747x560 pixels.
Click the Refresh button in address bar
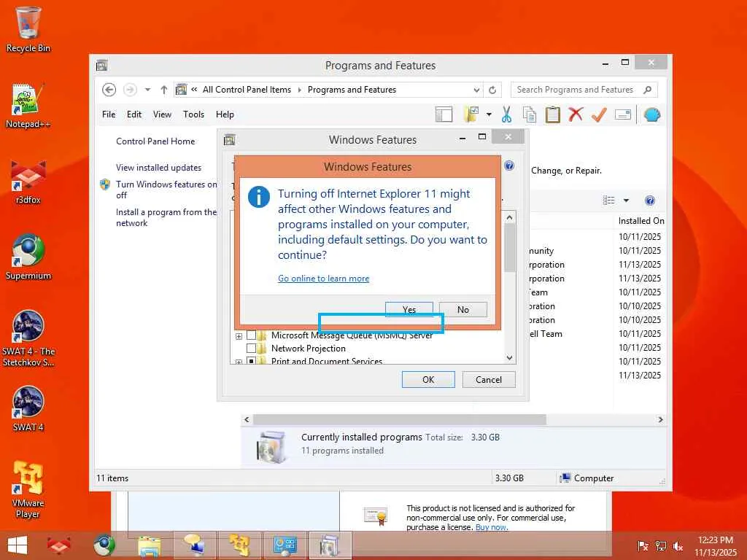coord(492,90)
